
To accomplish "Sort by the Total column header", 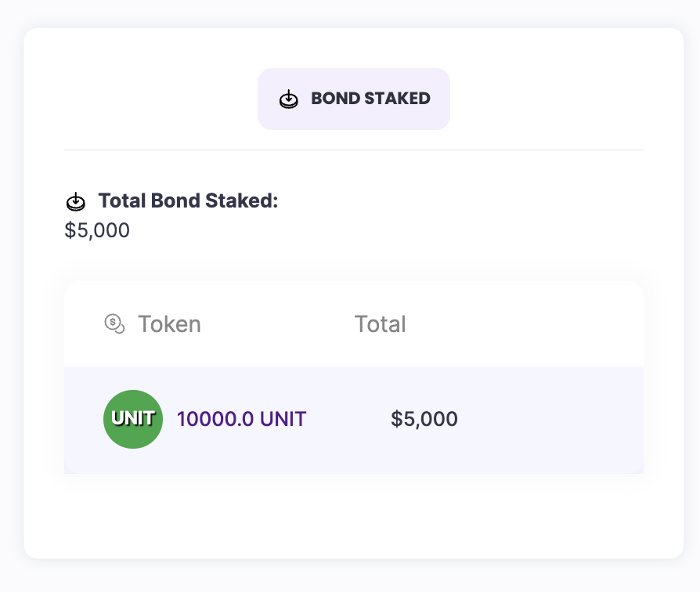I will 380,324.
